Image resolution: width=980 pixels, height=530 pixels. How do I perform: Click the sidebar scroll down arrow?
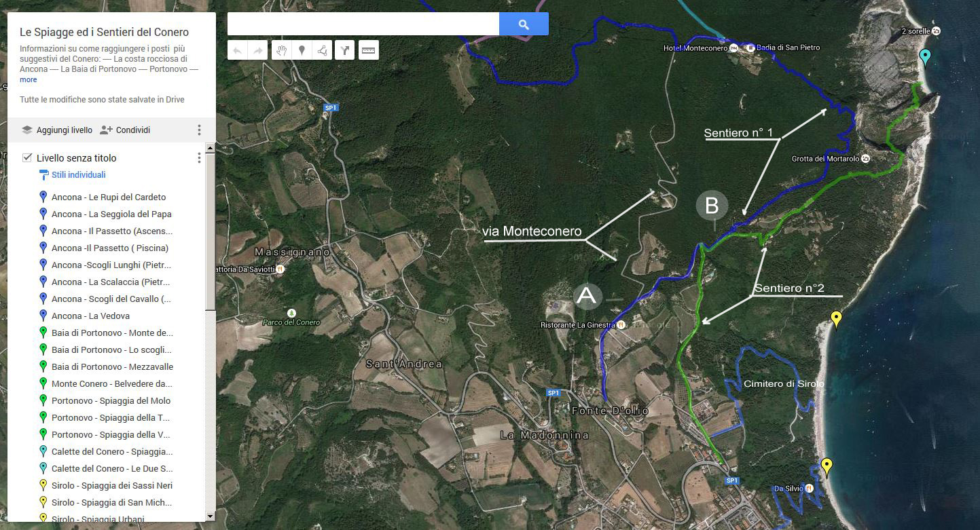tap(211, 516)
